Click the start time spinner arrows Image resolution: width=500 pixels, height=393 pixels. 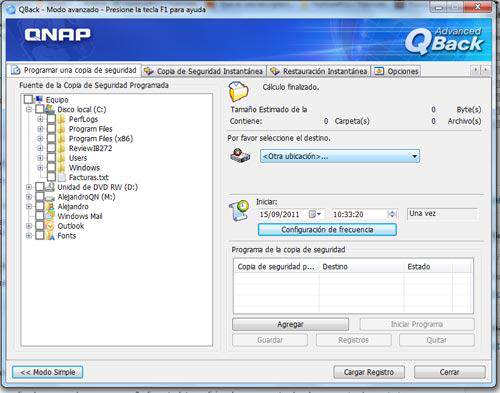point(392,214)
